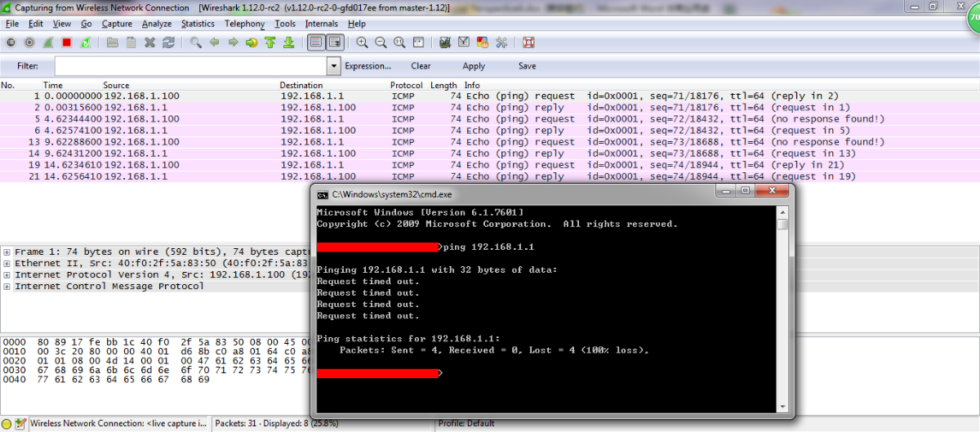The height and width of the screenshot is (432, 980).
Task: Open the View menu
Action: [x=62, y=24]
